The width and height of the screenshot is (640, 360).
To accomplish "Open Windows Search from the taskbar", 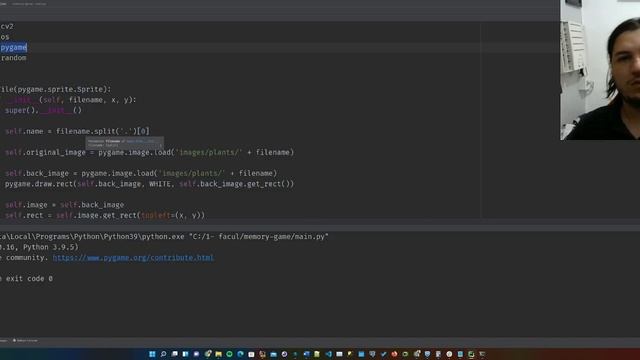I will (x=163, y=354).
